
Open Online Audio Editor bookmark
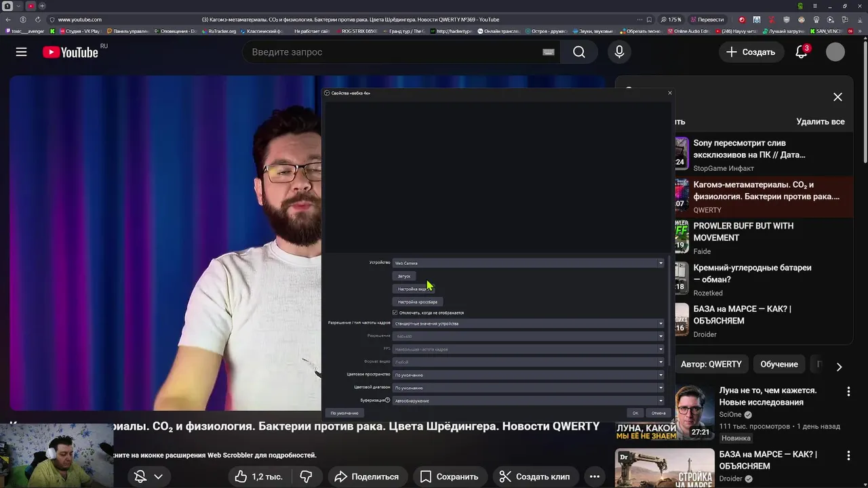point(688,31)
